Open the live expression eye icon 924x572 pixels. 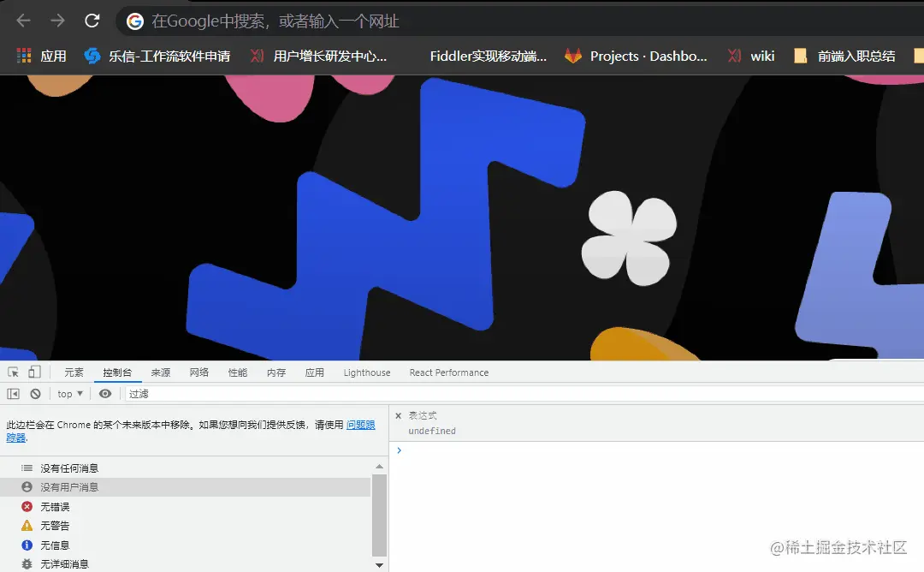click(x=104, y=393)
